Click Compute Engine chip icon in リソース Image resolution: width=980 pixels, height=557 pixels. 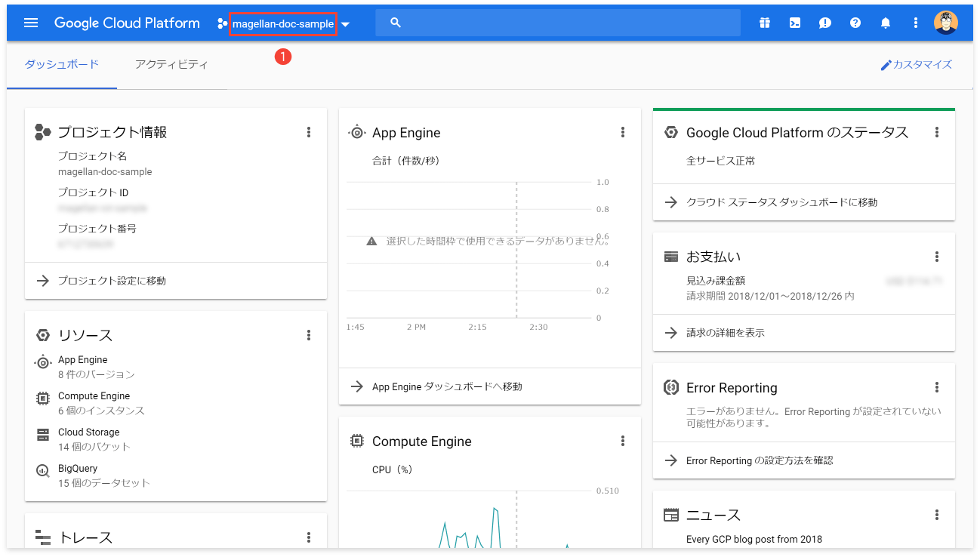[43, 397]
